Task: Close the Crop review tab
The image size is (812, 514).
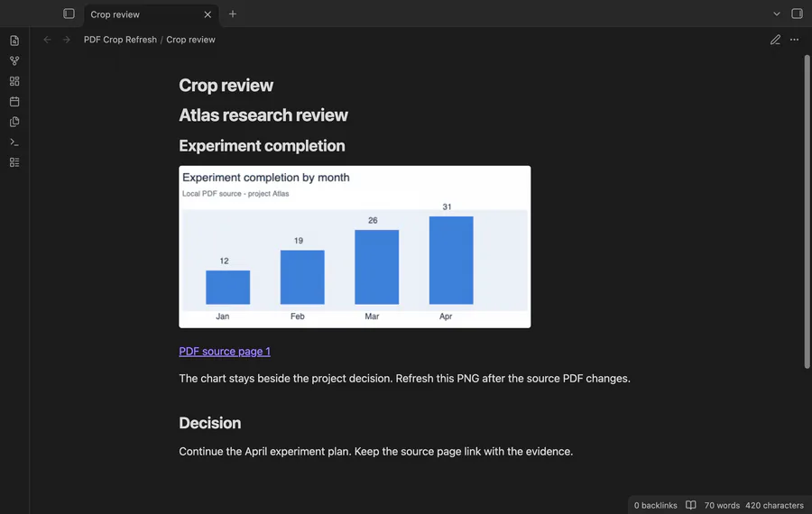Action: click(x=208, y=14)
